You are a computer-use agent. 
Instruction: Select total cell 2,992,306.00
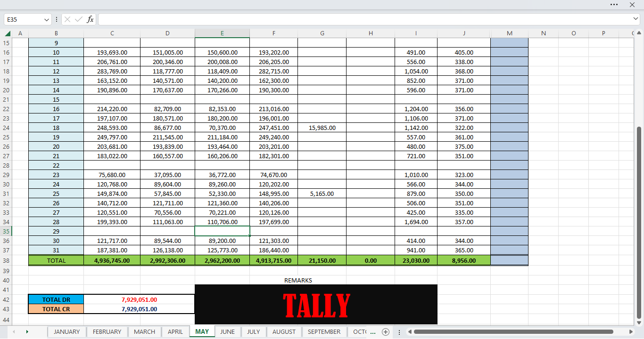(x=167, y=260)
